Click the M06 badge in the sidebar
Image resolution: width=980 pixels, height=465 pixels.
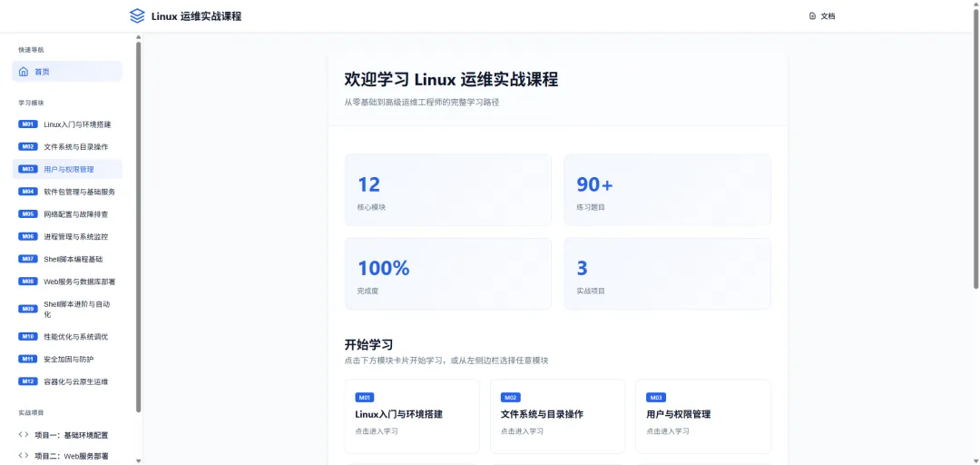28,236
